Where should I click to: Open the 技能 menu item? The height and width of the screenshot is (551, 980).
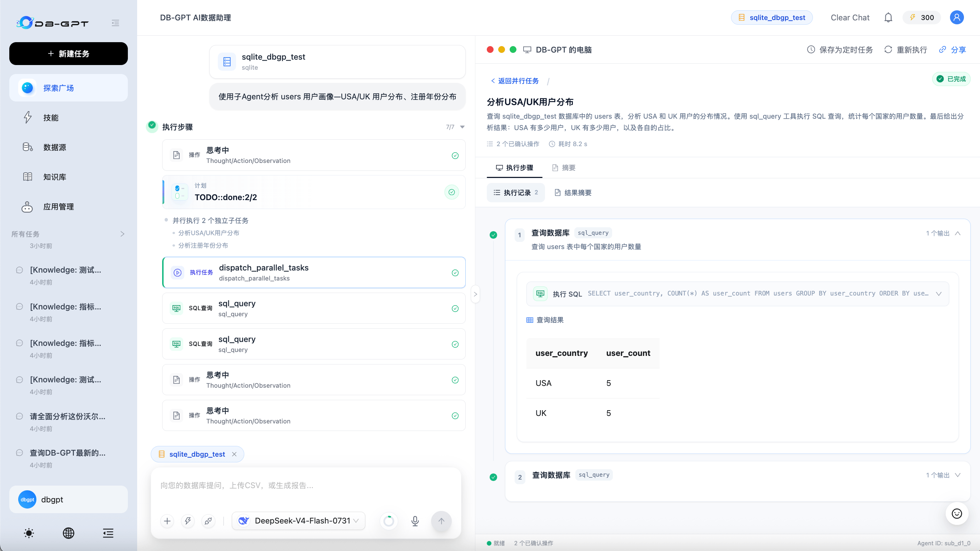coord(69,118)
